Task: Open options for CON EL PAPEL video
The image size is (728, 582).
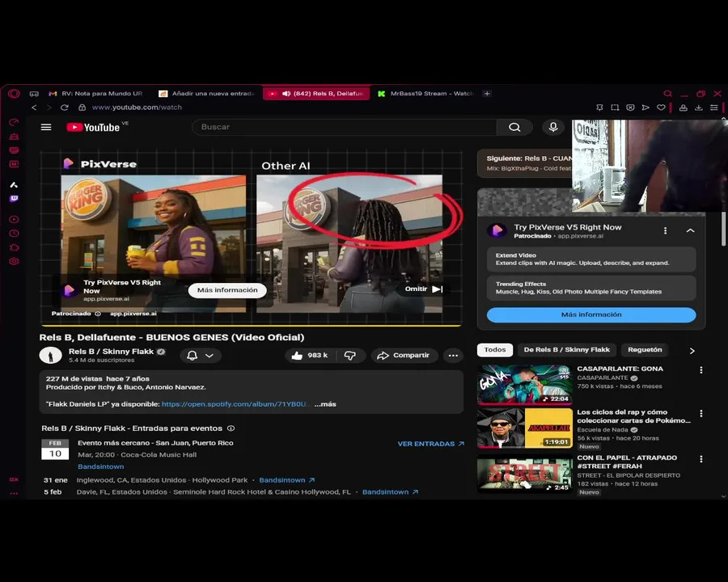Action: [x=701, y=459]
